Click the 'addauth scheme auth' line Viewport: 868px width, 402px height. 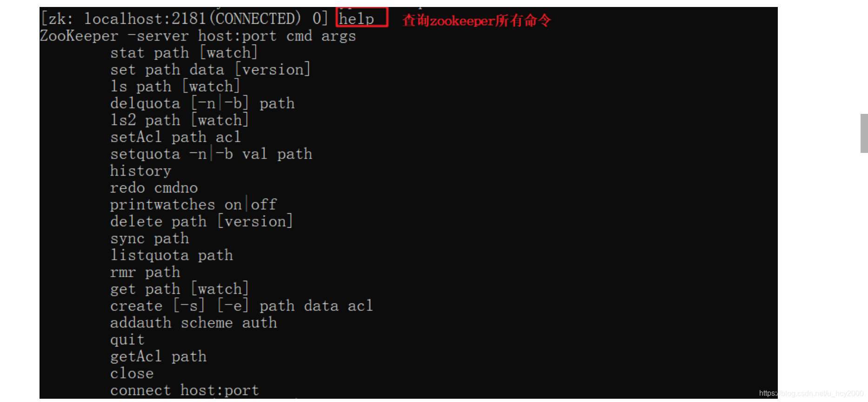click(193, 323)
